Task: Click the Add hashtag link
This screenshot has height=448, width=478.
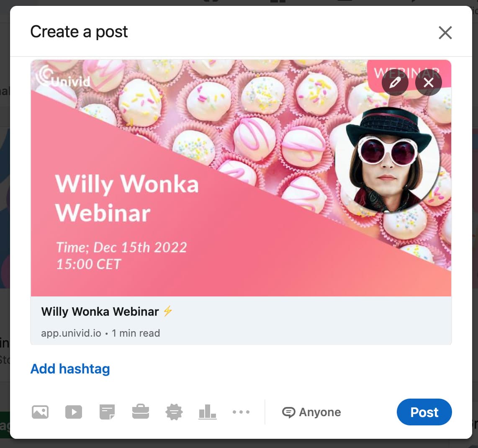Action: tap(70, 369)
